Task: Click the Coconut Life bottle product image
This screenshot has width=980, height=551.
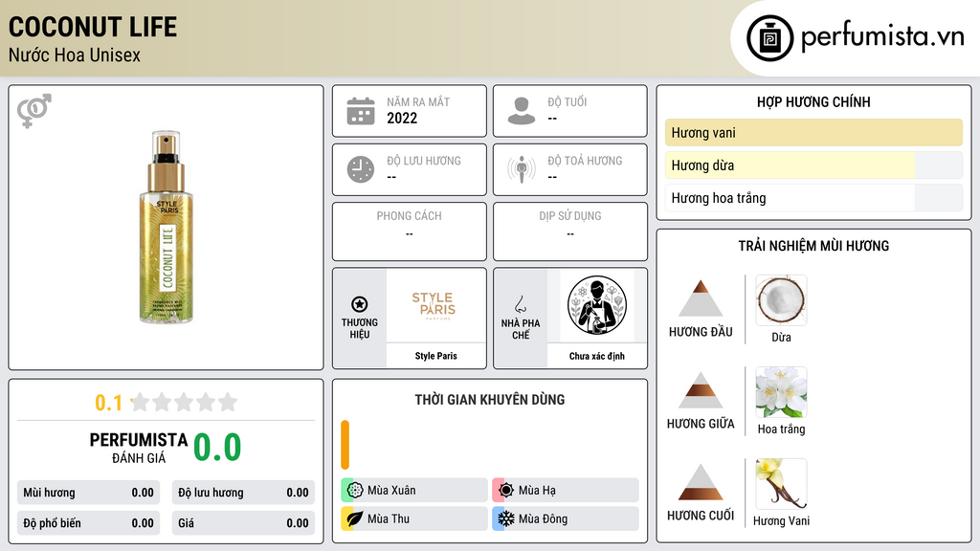Action: [167, 228]
